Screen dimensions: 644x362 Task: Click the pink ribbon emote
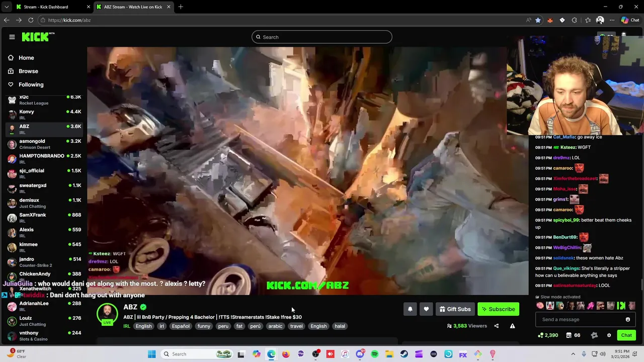point(591,306)
